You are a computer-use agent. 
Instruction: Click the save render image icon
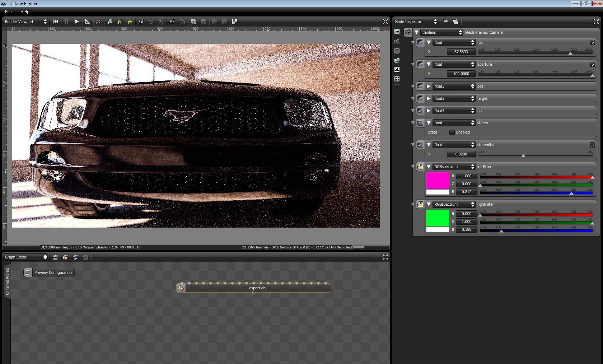pos(110,22)
